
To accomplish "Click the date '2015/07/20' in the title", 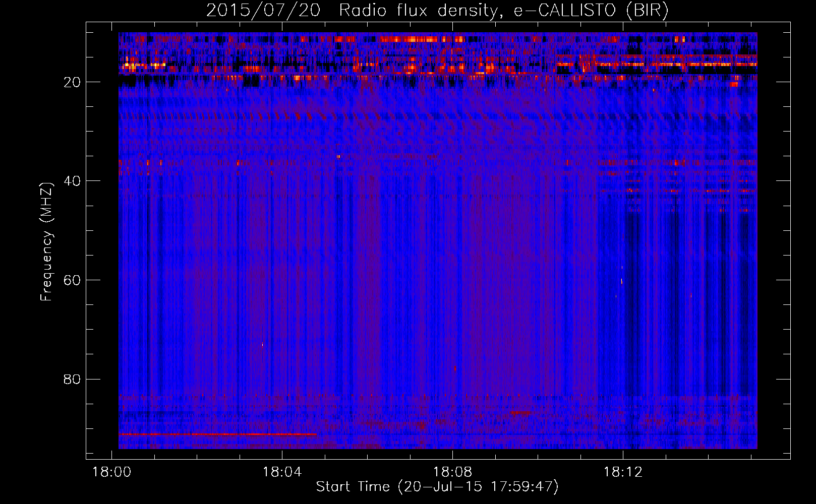I will pyautogui.click(x=263, y=11).
